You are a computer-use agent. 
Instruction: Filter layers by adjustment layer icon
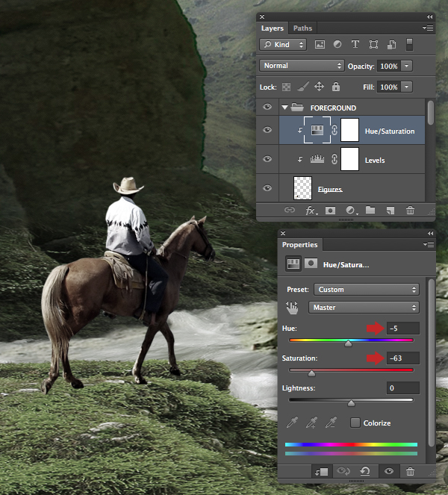(337, 44)
